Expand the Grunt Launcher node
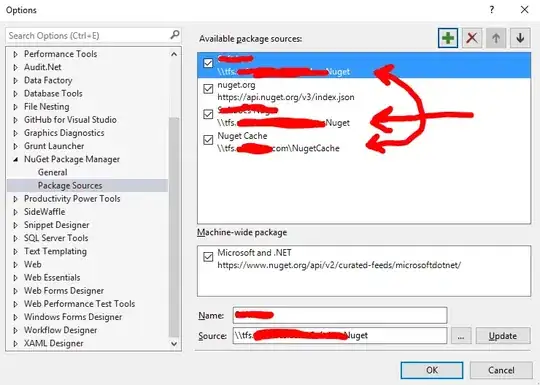Viewport: 540px width, 385px height. pos(15,146)
